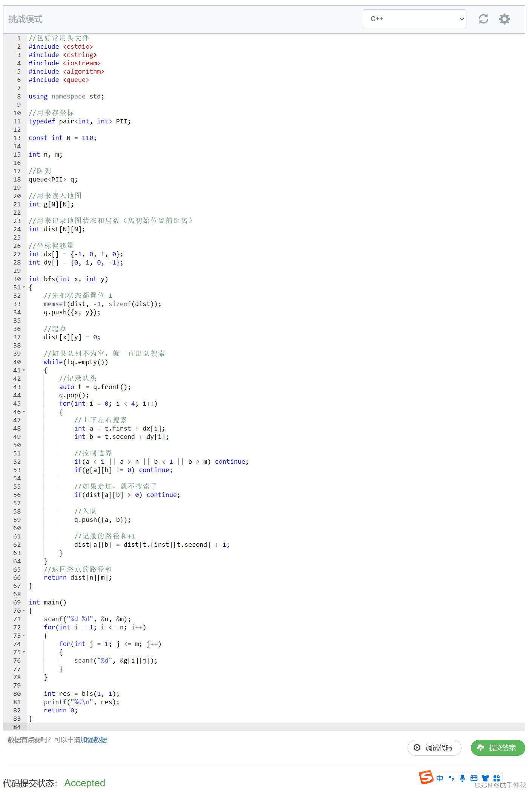This screenshot has height=792, width=532.
Task: Click the 代码提交状态 label
Action: 30,783
